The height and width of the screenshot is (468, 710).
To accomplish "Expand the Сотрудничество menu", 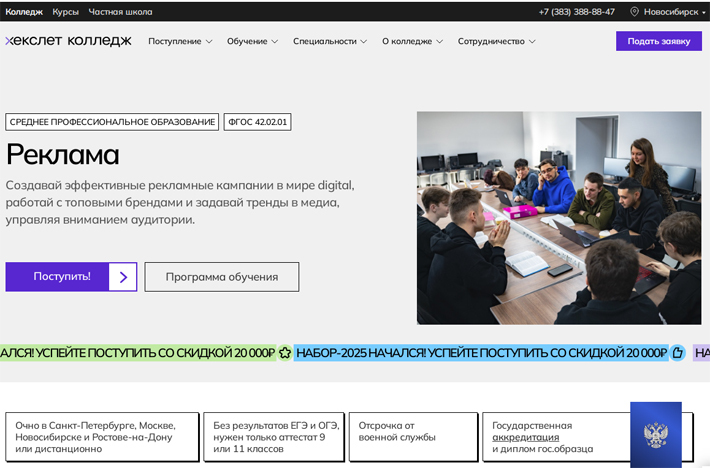I will click(x=496, y=41).
